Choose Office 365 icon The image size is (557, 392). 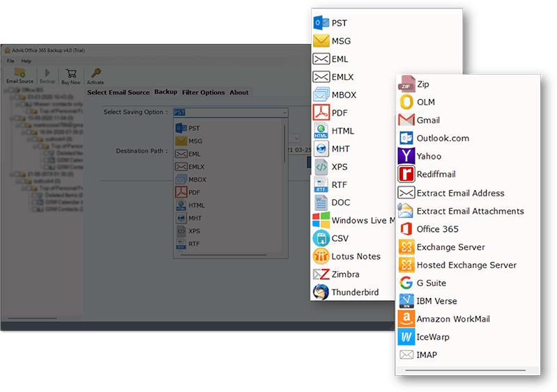tap(406, 229)
